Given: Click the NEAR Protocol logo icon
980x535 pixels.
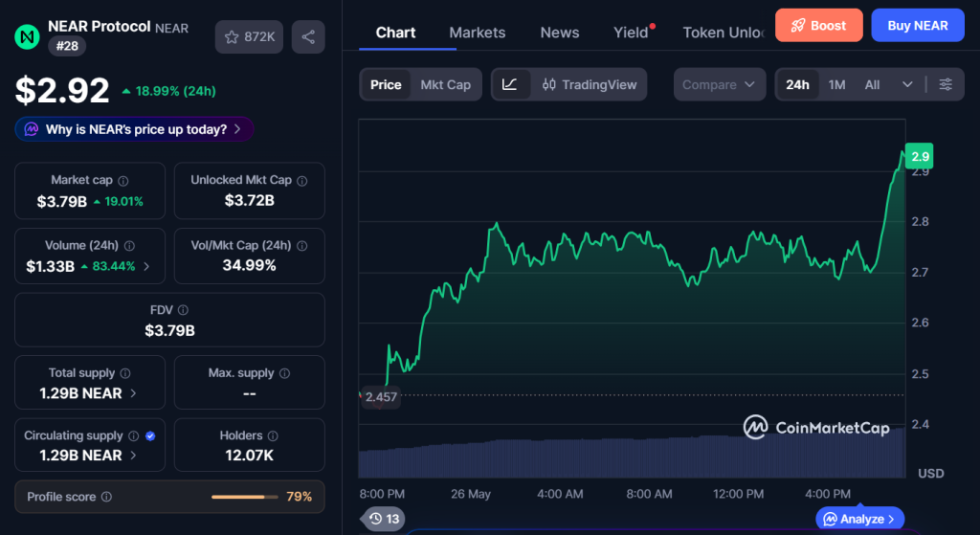Looking at the screenshot, I should pos(27,37).
